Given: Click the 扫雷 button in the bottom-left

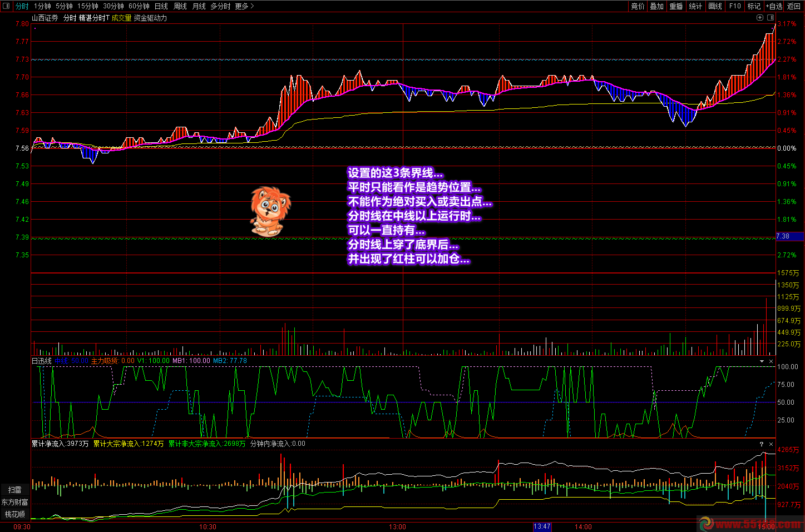Looking at the screenshot, I should click(x=15, y=490).
